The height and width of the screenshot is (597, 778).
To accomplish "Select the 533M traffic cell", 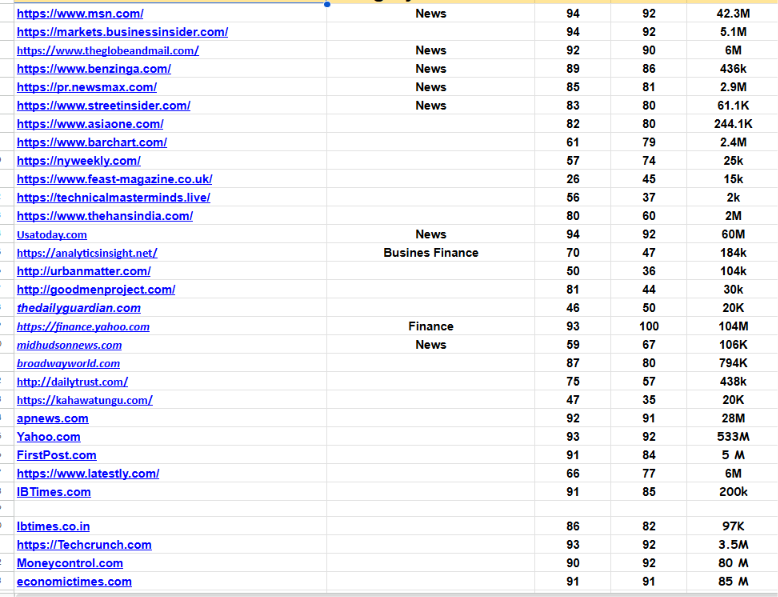I will point(733,437).
